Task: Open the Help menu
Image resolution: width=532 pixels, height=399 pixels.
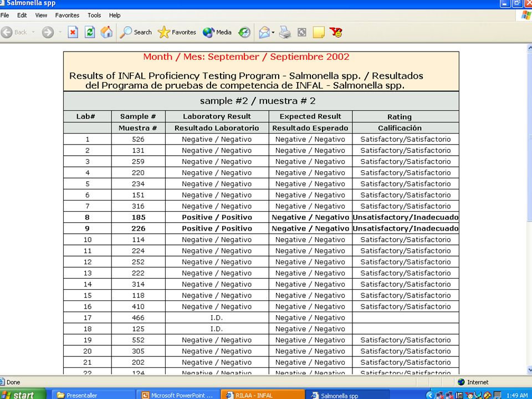Action: click(x=115, y=16)
